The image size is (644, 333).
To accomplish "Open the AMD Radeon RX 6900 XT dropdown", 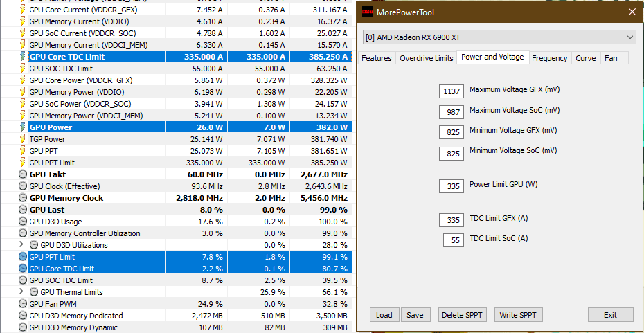I will click(x=499, y=37).
